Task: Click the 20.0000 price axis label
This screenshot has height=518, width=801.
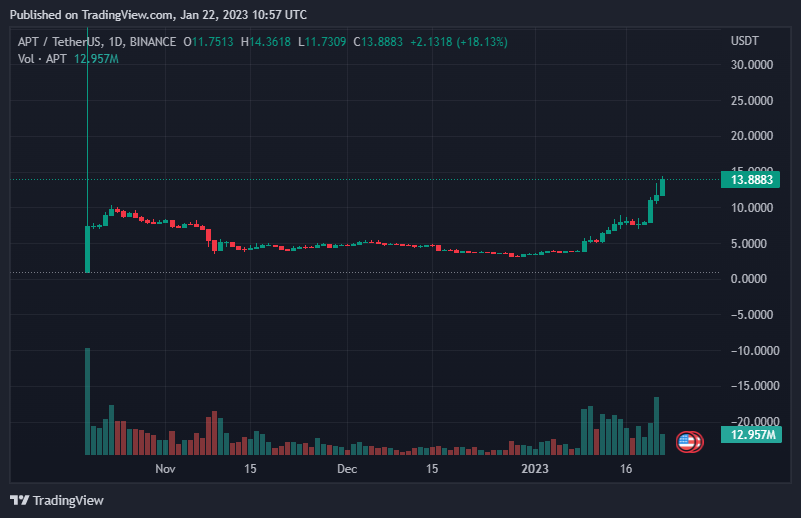Action: coord(751,136)
